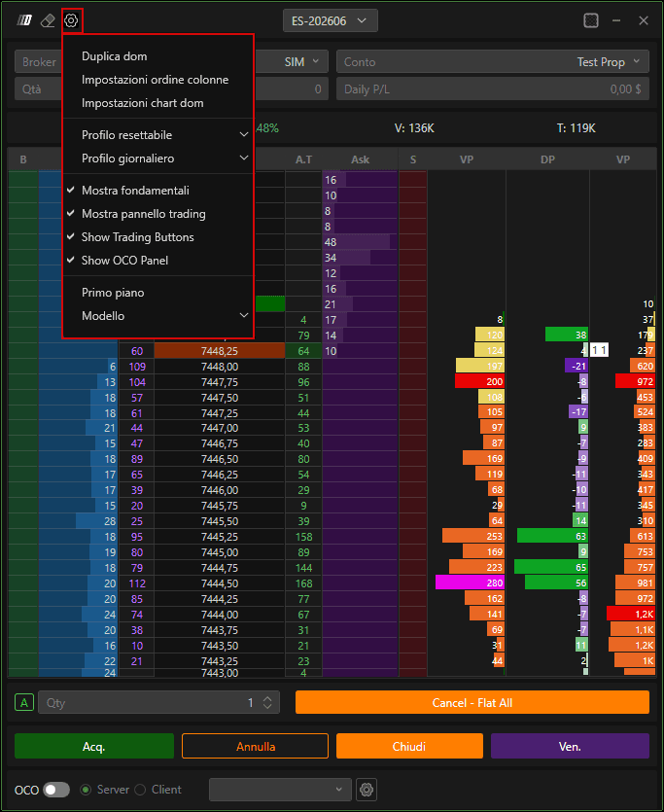The width and height of the screenshot is (664, 812).
Task: Increase Qty with the stepper arrows
Action: [267, 698]
